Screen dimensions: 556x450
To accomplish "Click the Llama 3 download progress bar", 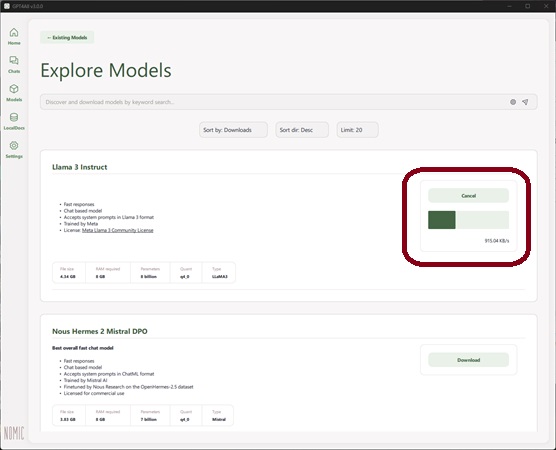I will click(x=468, y=220).
